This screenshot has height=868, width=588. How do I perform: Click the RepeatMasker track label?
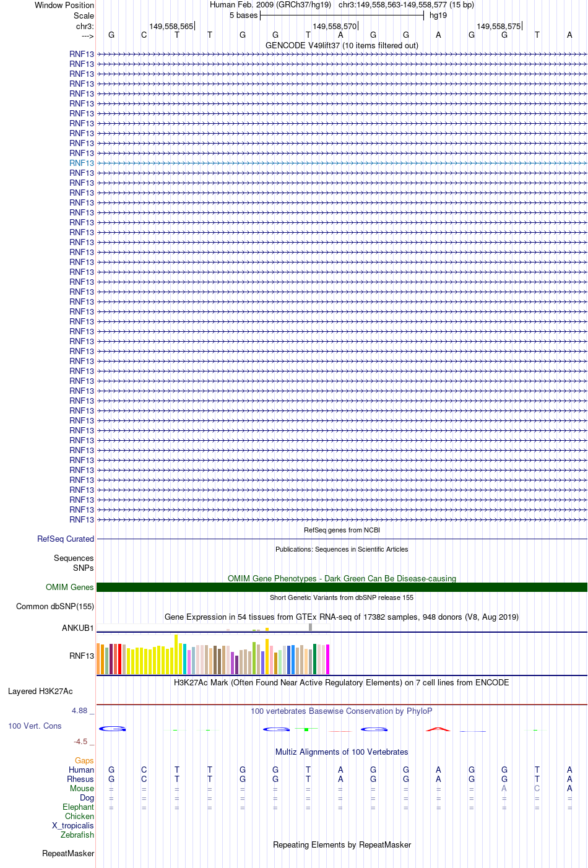(x=68, y=854)
